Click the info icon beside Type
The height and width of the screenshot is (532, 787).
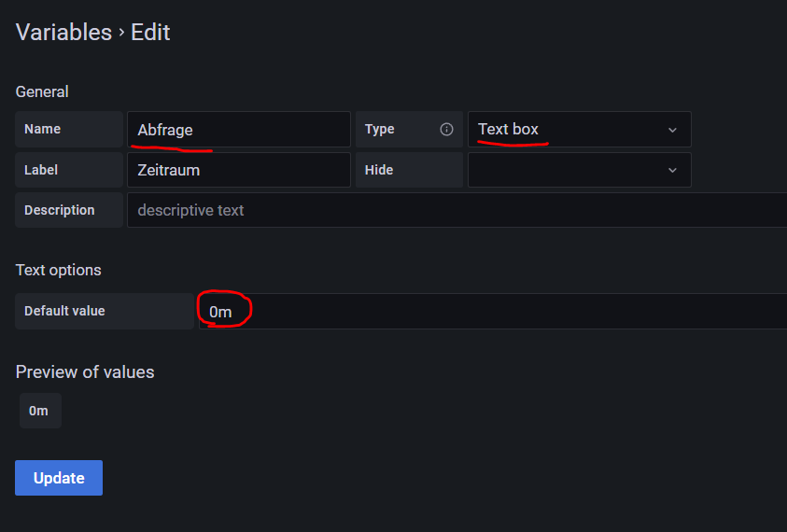446,130
